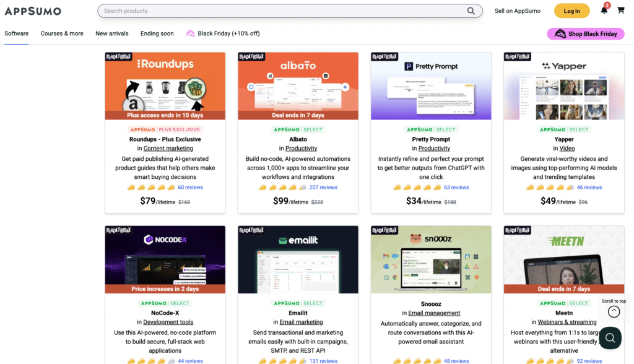Open the Pretty Prompt product thumbnail
Screen dimensions: 634x364
click(431, 85)
